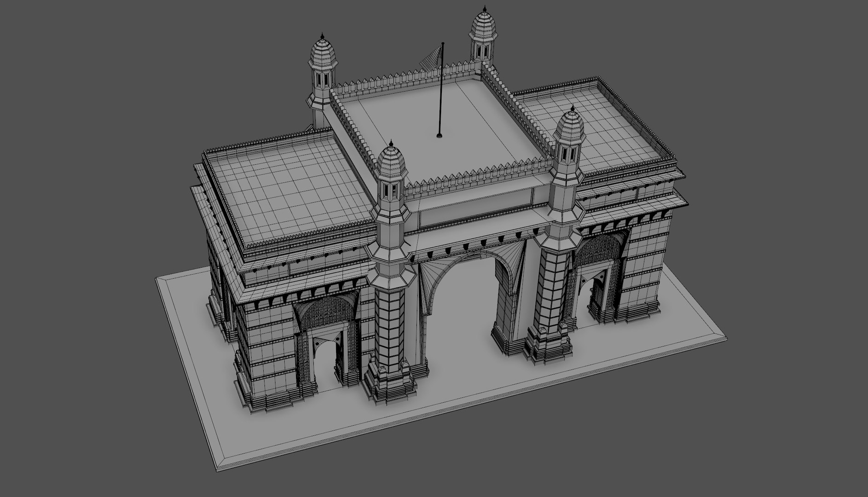Select the flagpole on the central roof
Viewport: 868px width, 497px height.
pyautogui.click(x=441, y=90)
